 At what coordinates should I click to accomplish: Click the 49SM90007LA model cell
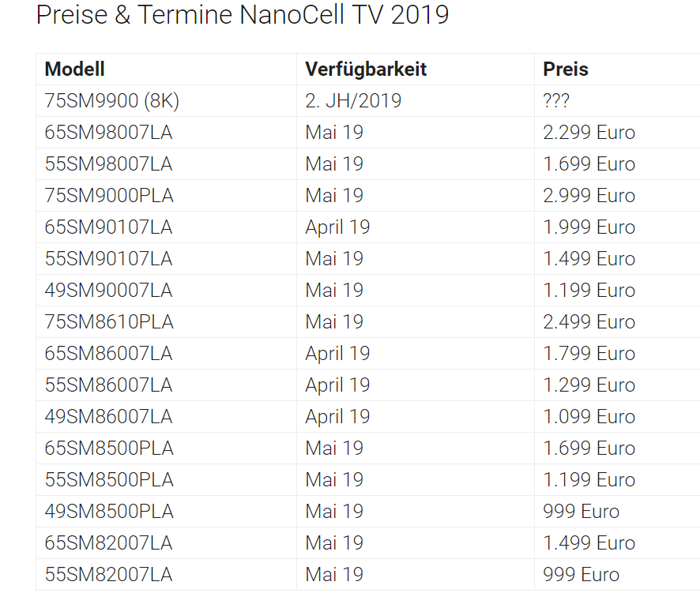pos(108,291)
